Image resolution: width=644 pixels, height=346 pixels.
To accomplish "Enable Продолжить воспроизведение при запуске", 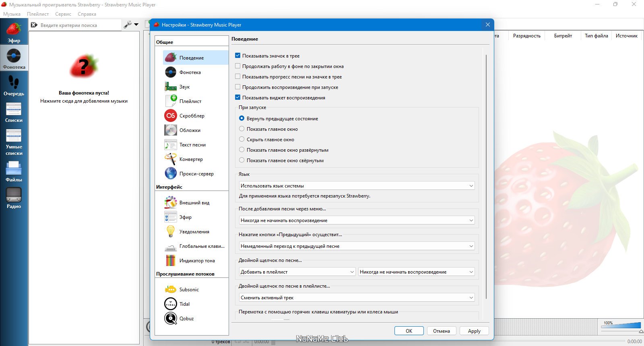I will pos(237,87).
